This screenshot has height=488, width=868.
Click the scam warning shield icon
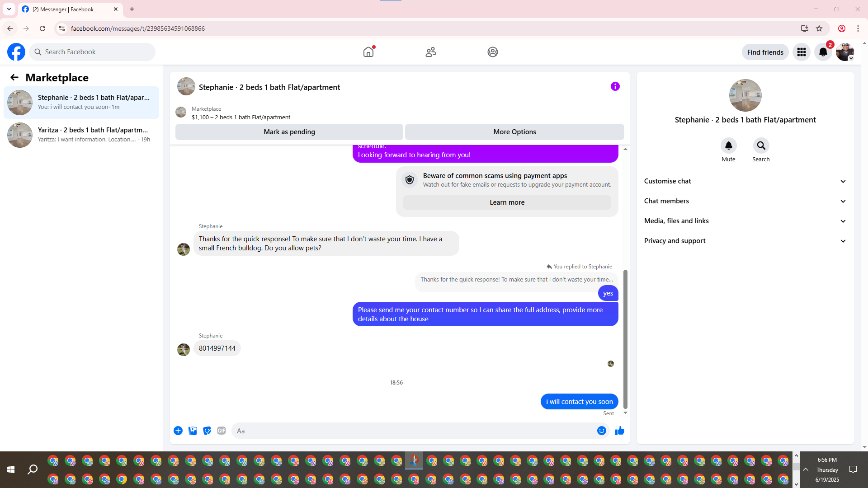tap(410, 180)
